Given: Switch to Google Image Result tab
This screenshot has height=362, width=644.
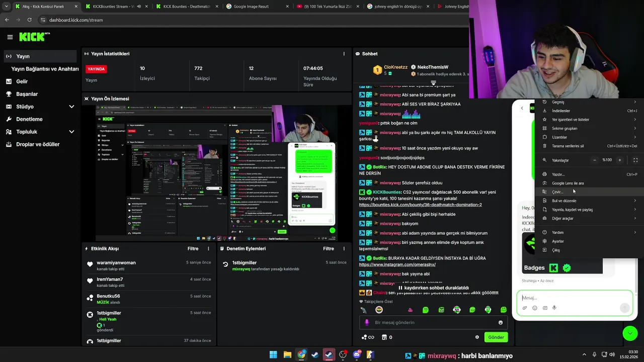Looking at the screenshot, I should click(256, 7).
